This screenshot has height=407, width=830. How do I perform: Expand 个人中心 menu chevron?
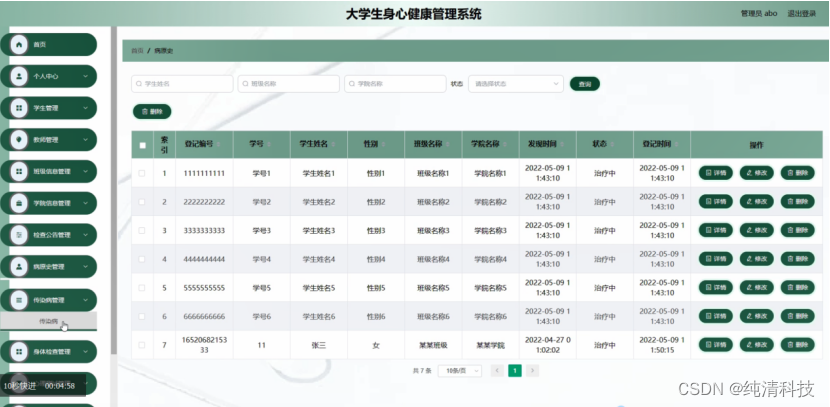pyautogui.click(x=86, y=76)
